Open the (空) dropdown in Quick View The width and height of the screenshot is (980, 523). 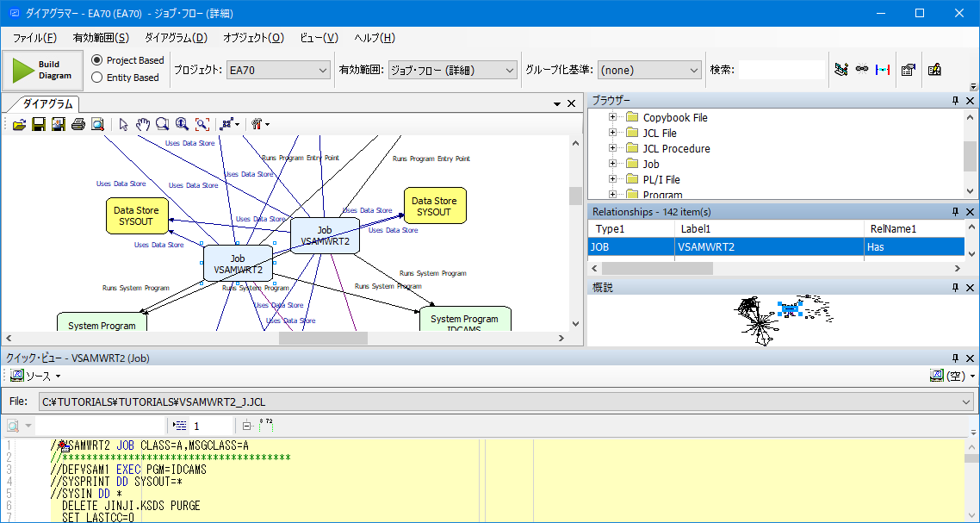(x=952, y=376)
